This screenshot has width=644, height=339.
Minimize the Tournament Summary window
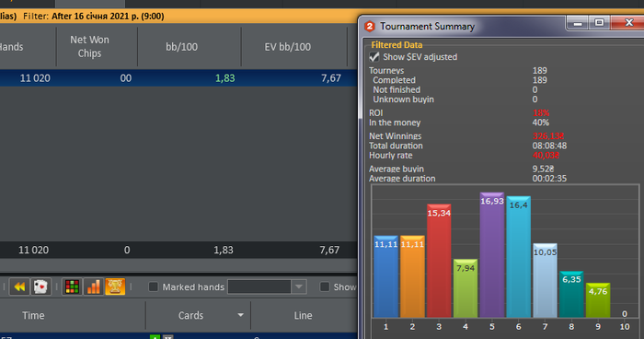(x=578, y=23)
